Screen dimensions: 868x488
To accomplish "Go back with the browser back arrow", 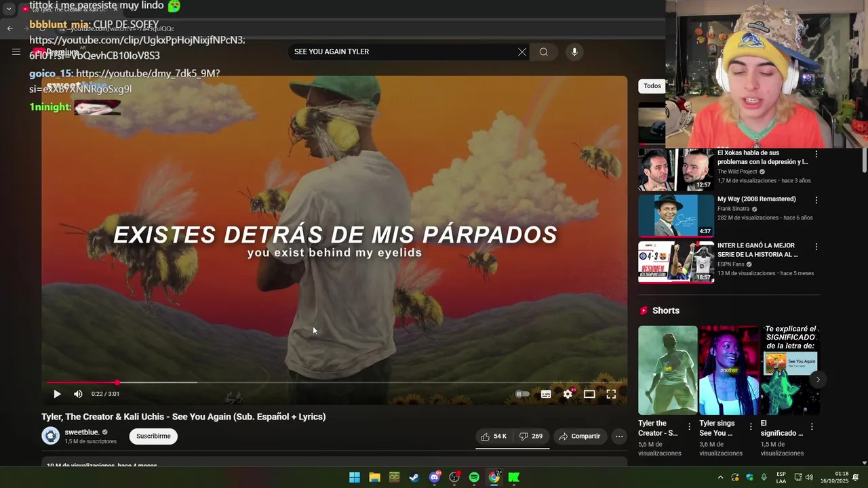I will tap(10, 28).
